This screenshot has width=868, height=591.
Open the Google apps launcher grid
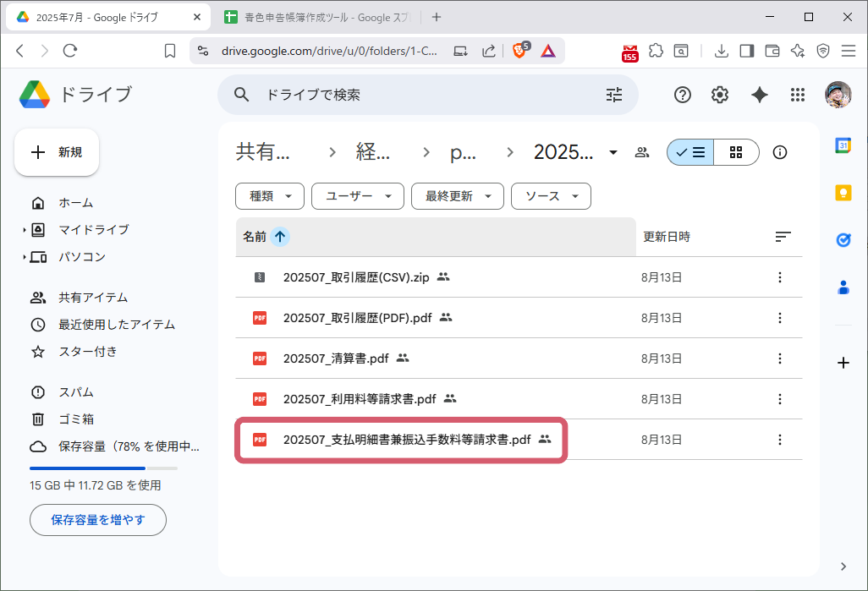click(x=798, y=95)
